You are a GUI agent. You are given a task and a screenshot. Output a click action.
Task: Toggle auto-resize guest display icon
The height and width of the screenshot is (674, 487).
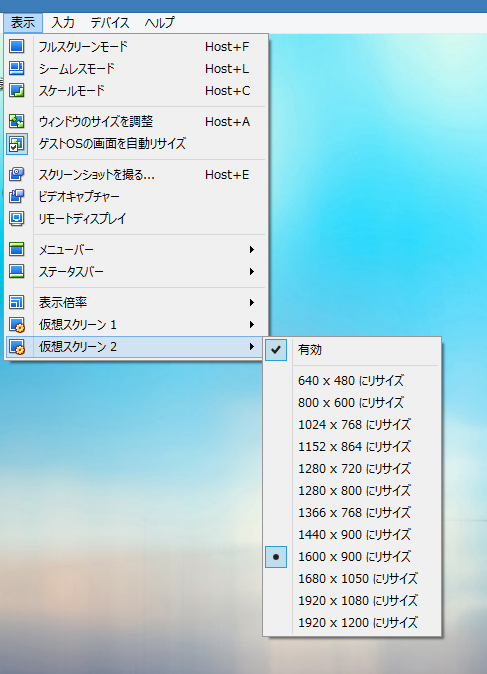coord(17,144)
